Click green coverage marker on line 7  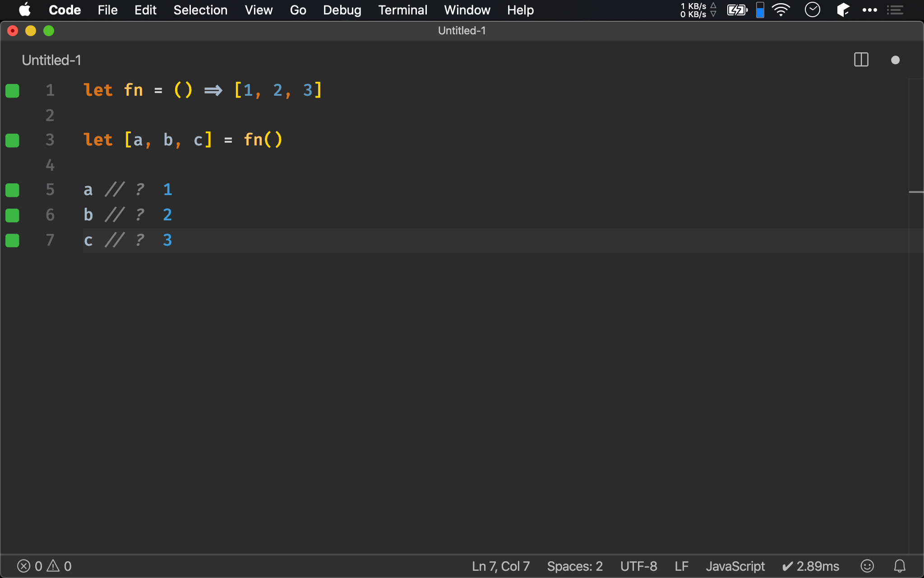[x=13, y=241]
